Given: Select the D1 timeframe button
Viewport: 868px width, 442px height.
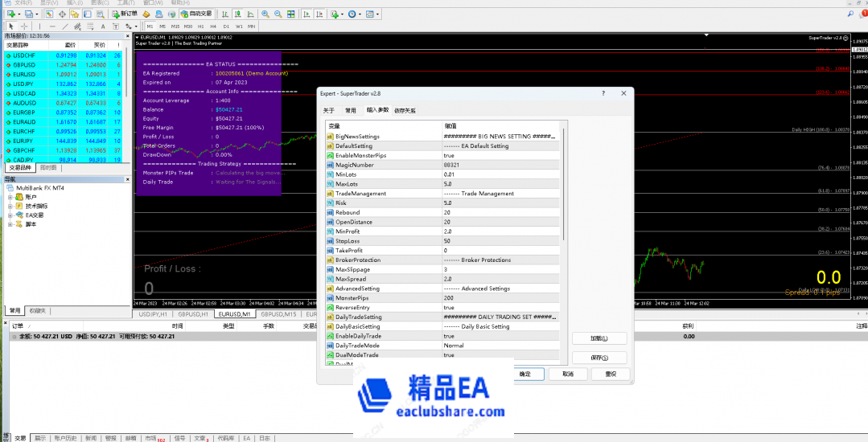Looking at the screenshot, I should point(226,26).
